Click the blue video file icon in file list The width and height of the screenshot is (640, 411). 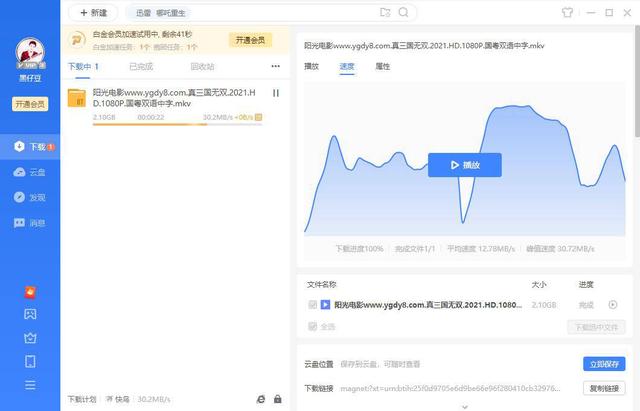(325, 305)
